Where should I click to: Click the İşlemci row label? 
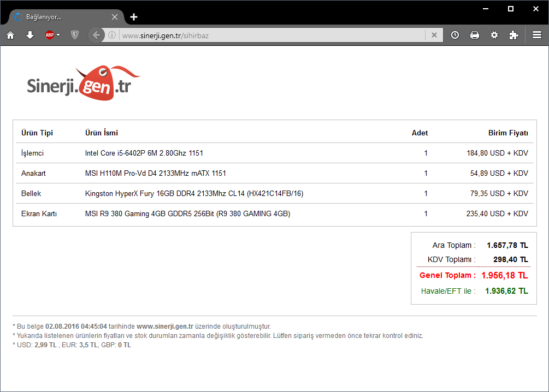pyautogui.click(x=33, y=153)
